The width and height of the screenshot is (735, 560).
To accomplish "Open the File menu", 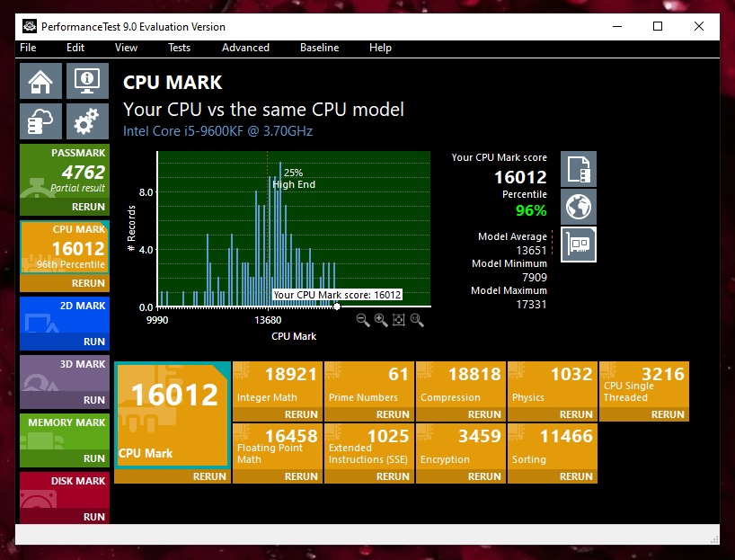I will click(28, 48).
